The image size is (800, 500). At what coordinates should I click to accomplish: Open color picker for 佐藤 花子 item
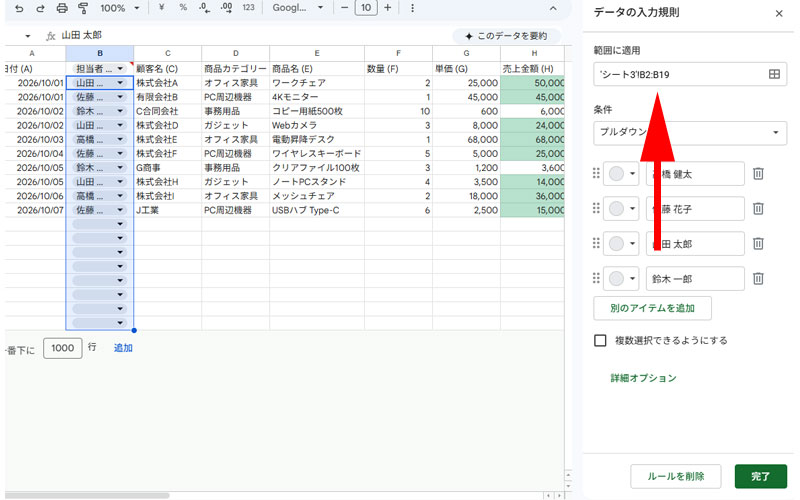point(621,209)
